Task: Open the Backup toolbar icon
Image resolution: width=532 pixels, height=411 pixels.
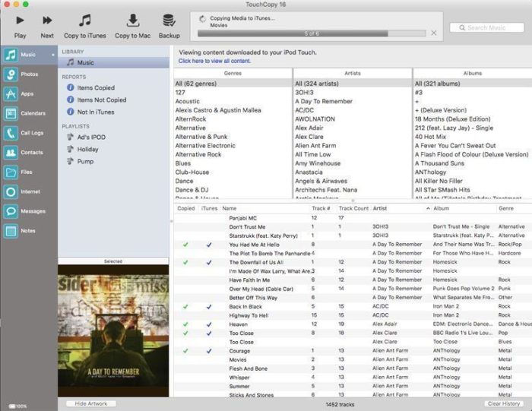Action: pyautogui.click(x=169, y=21)
